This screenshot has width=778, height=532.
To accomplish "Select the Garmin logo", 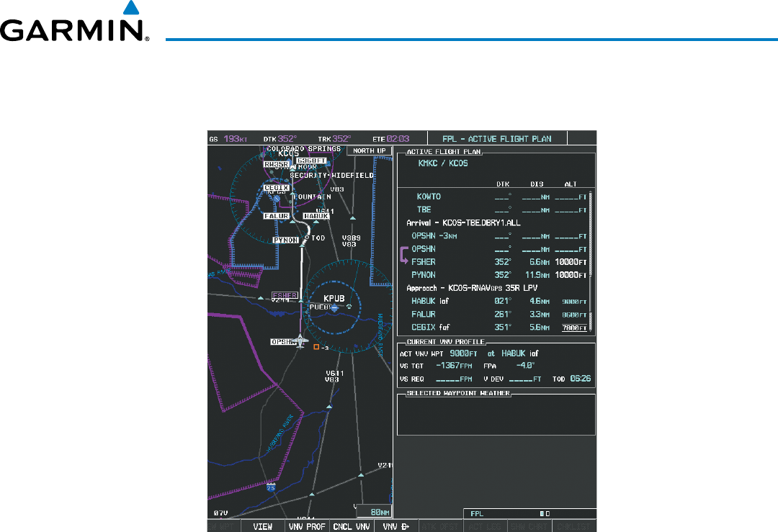I will pyautogui.click(x=74, y=22).
